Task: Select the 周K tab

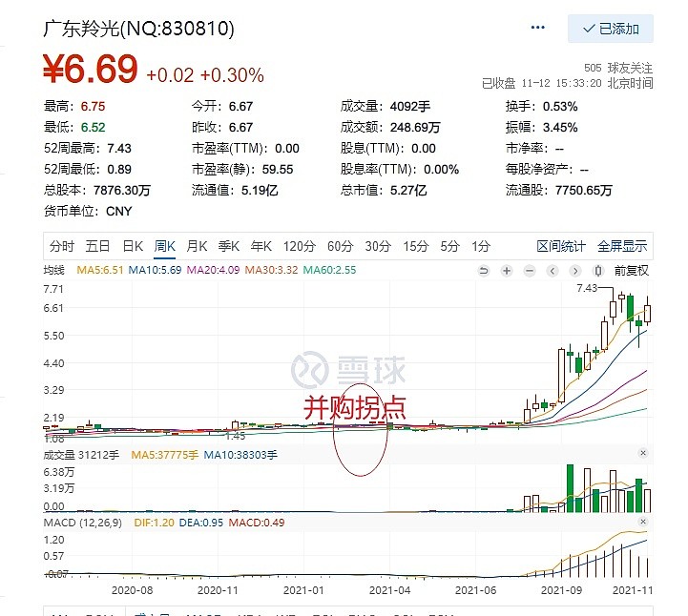Action: (164, 246)
